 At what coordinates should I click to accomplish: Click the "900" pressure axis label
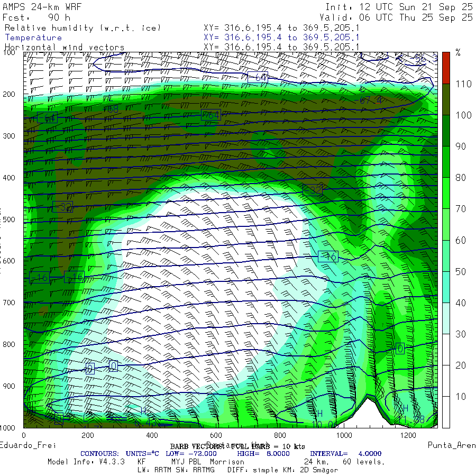[x=9, y=386]
